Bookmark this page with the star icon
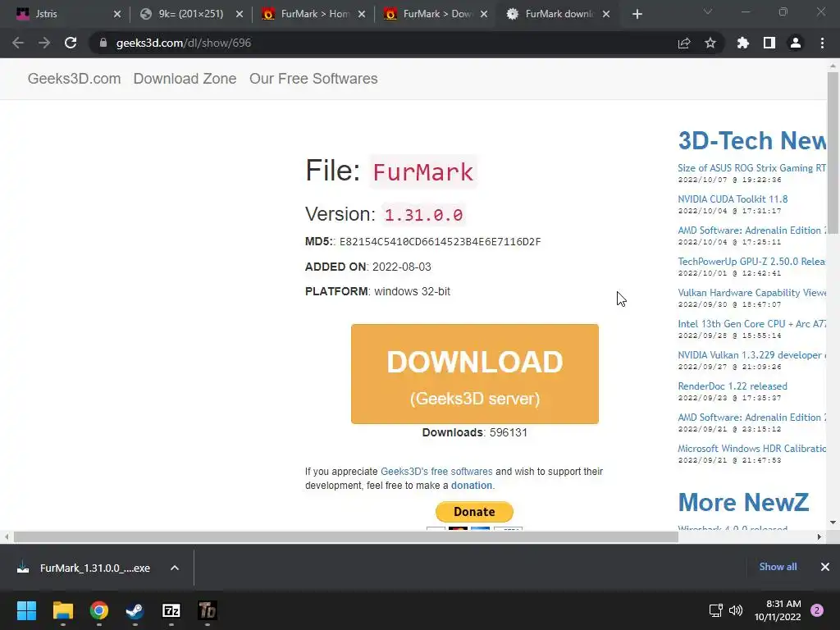 click(710, 43)
